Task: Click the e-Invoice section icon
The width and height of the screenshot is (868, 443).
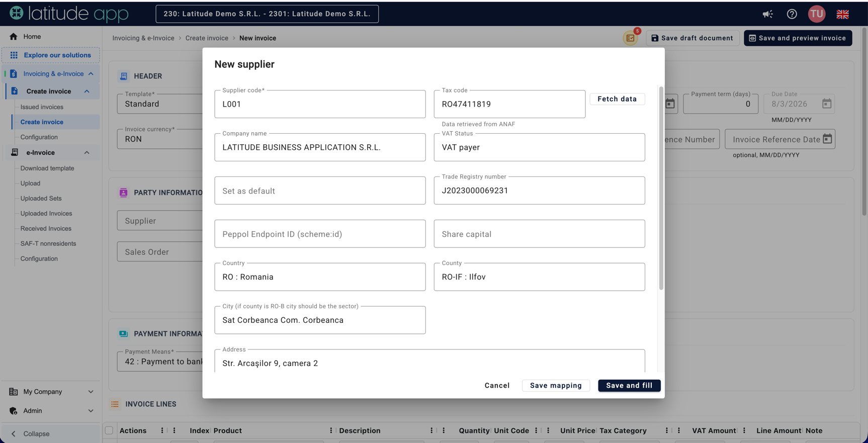Action: [x=15, y=152]
